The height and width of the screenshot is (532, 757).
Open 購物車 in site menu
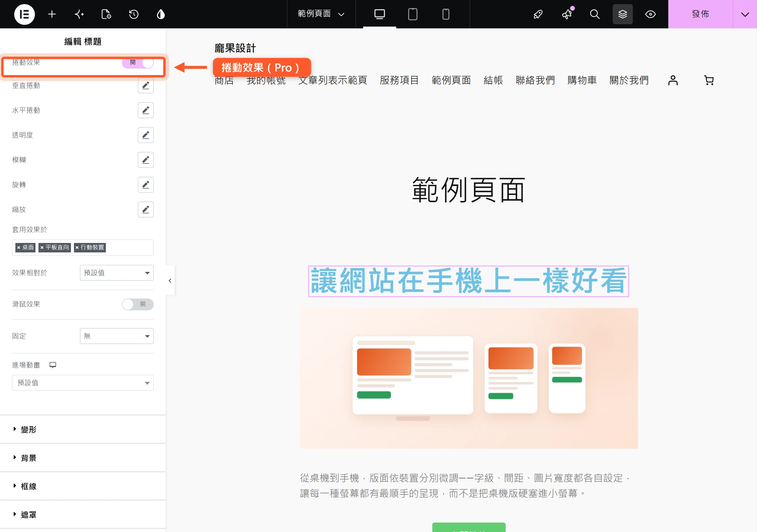pos(582,80)
